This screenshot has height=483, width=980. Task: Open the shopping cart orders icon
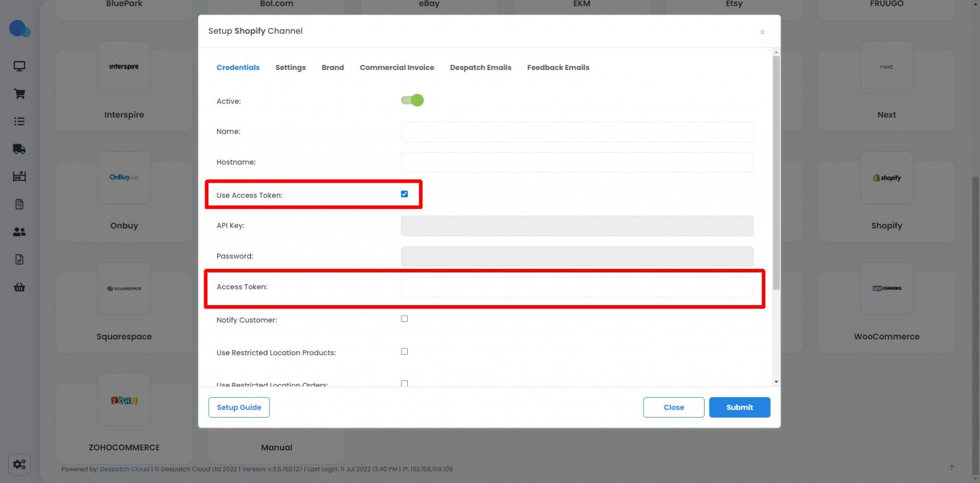19,93
